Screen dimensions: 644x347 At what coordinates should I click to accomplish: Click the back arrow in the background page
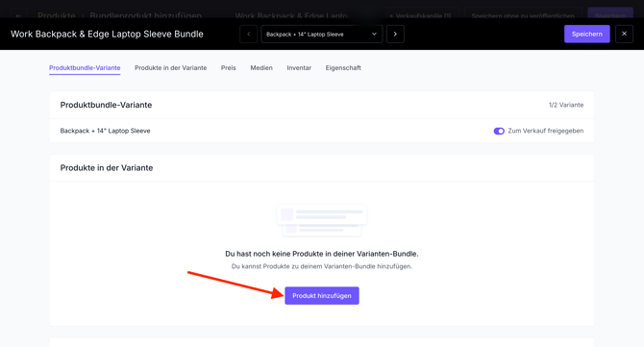click(18, 15)
